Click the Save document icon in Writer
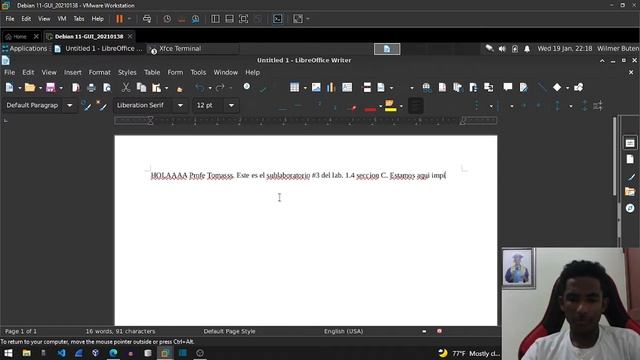This screenshot has height=360, width=640. point(50,87)
